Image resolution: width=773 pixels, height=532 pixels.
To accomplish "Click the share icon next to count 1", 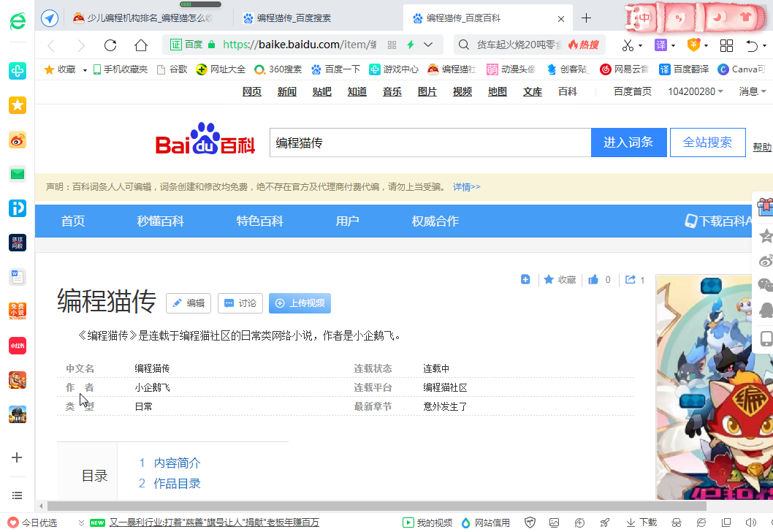I will pyautogui.click(x=630, y=280).
